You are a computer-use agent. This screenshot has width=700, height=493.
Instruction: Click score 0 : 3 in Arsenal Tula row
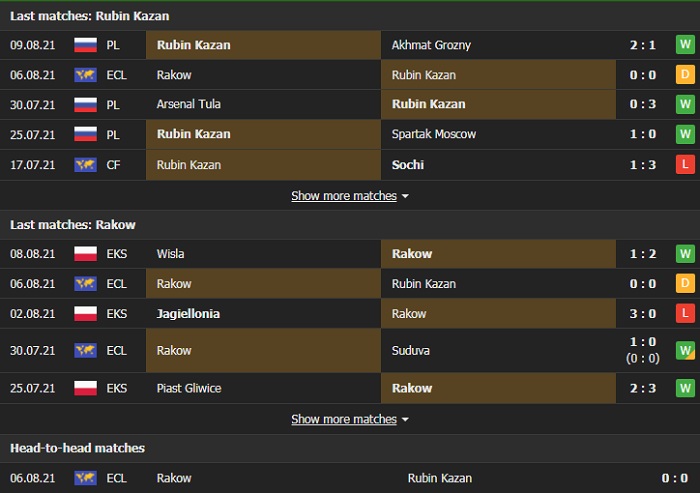(643, 104)
